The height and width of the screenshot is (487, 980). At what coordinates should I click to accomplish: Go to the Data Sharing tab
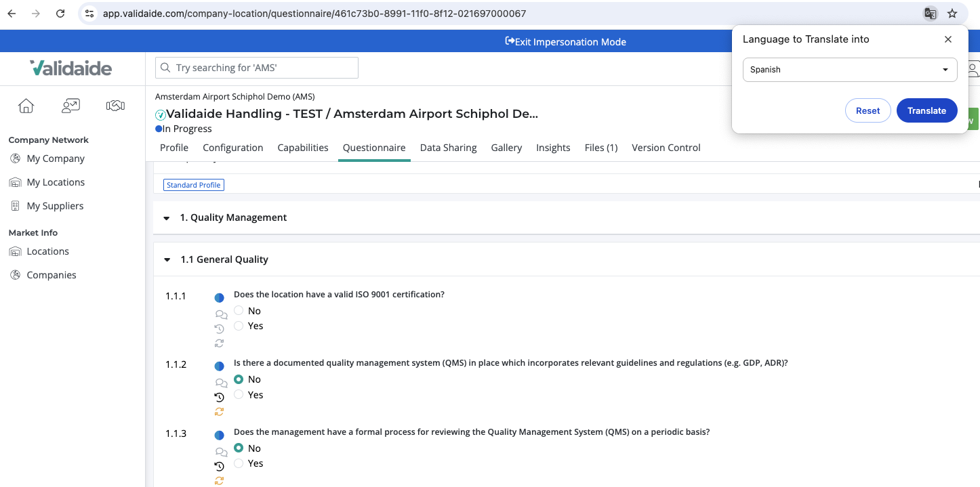pos(448,148)
